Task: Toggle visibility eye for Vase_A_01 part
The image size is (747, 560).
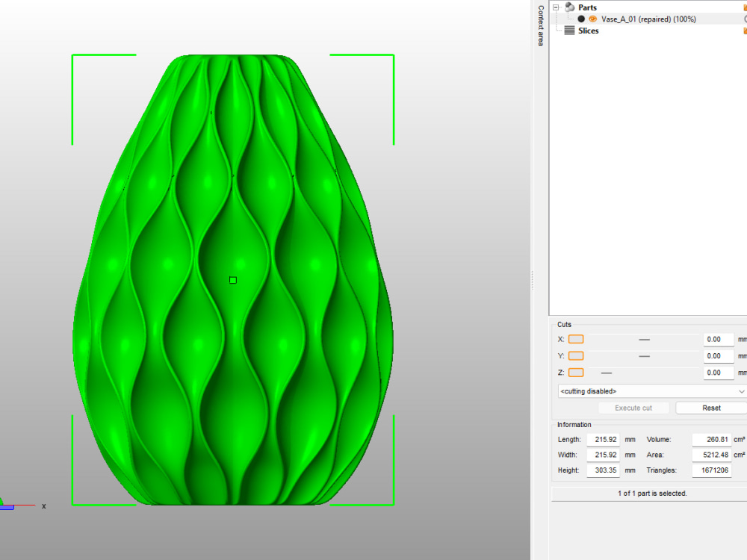Action: pos(592,19)
